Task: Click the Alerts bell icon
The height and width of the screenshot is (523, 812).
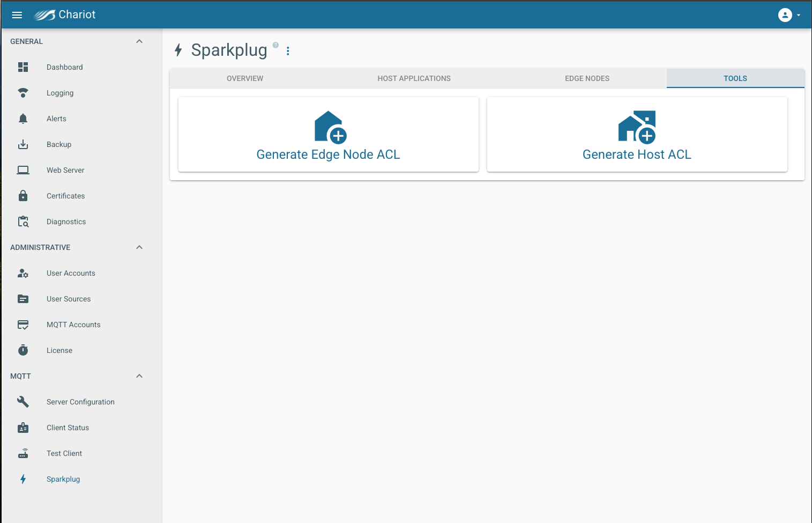Action: tap(23, 119)
